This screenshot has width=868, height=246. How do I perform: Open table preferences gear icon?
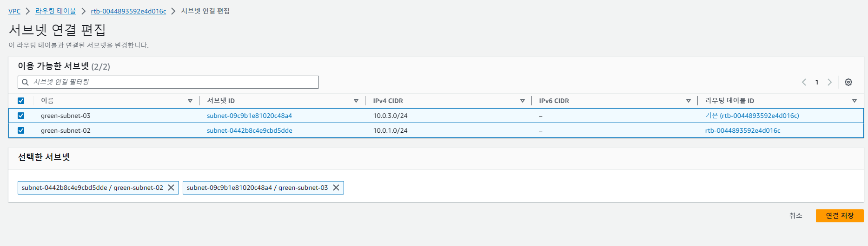click(848, 82)
